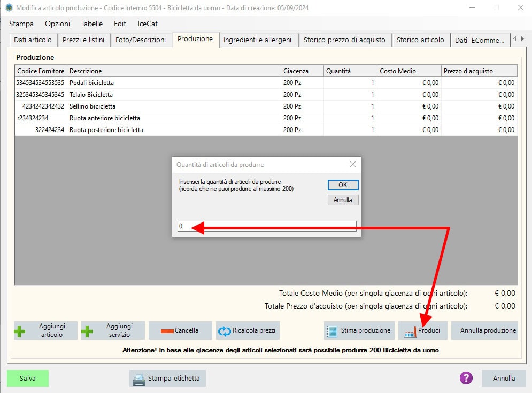
Task: Click the factory icon on Produci
Action: (410, 333)
